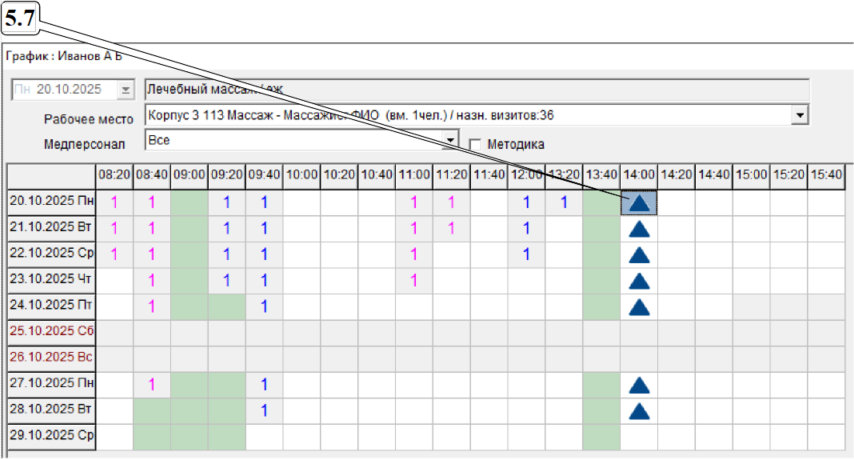Expand the Рабочее место dropdown
The width and height of the screenshot is (854, 459).
[799, 116]
